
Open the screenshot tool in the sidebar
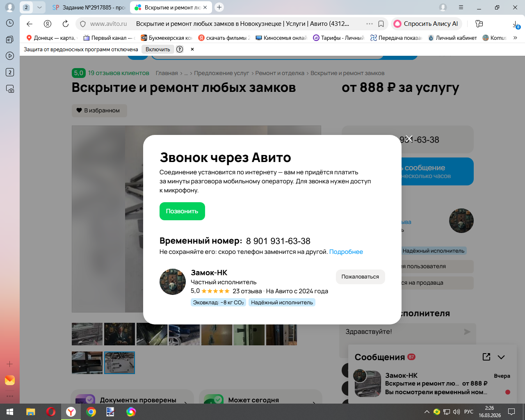point(10,89)
